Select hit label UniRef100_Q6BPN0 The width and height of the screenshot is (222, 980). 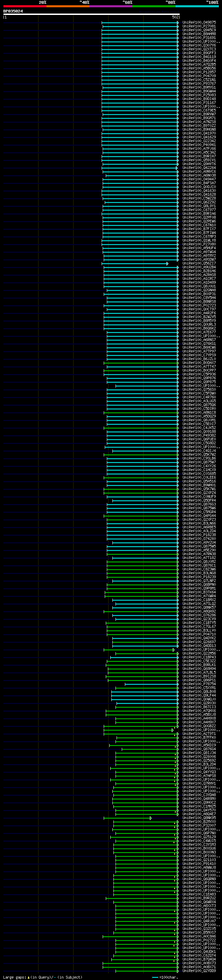coord(199,584)
